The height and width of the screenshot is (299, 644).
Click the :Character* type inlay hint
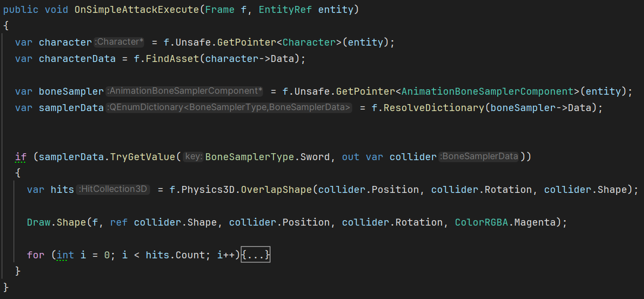(119, 42)
